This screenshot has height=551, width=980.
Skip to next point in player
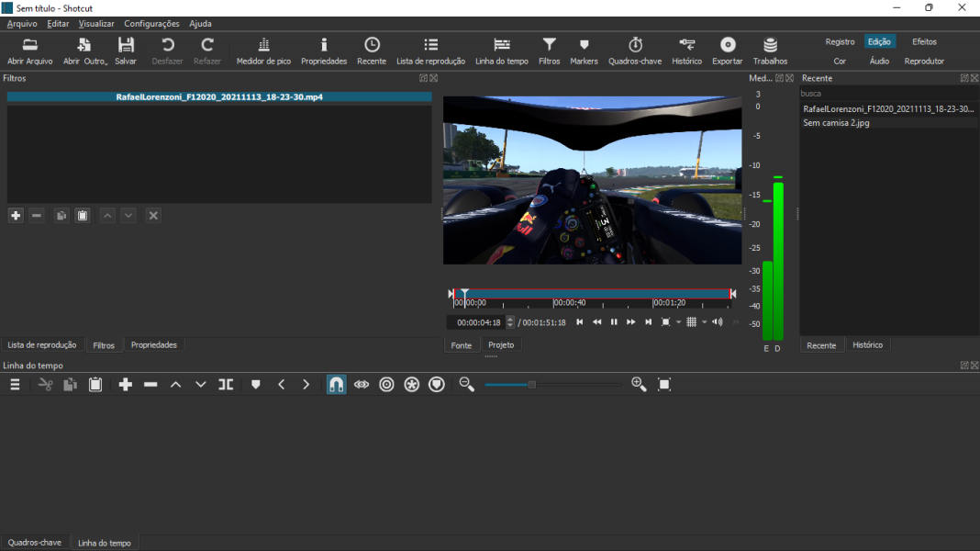click(x=648, y=322)
